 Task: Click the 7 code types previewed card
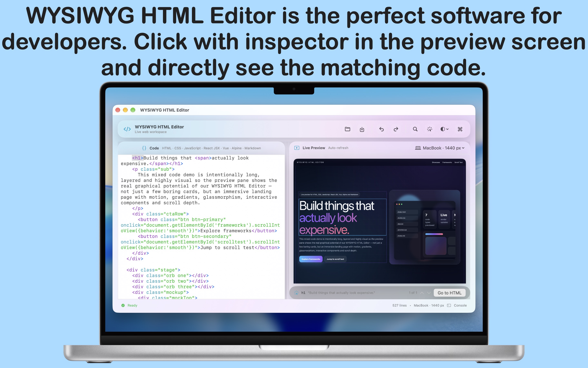[430, 219]
